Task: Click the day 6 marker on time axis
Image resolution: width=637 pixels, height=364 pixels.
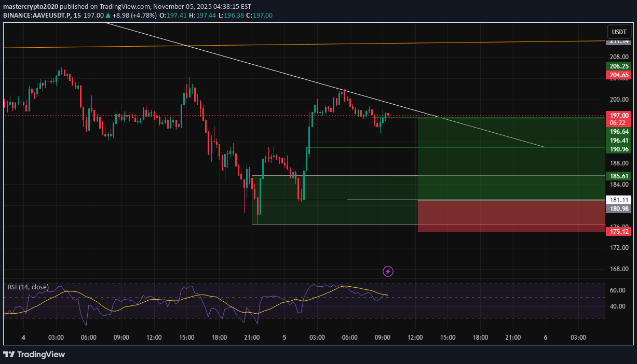Action: click(x=546, y=338)
